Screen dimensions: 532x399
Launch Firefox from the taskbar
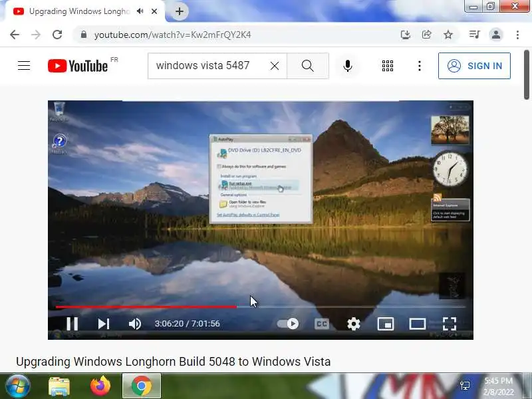pos(100,386)
